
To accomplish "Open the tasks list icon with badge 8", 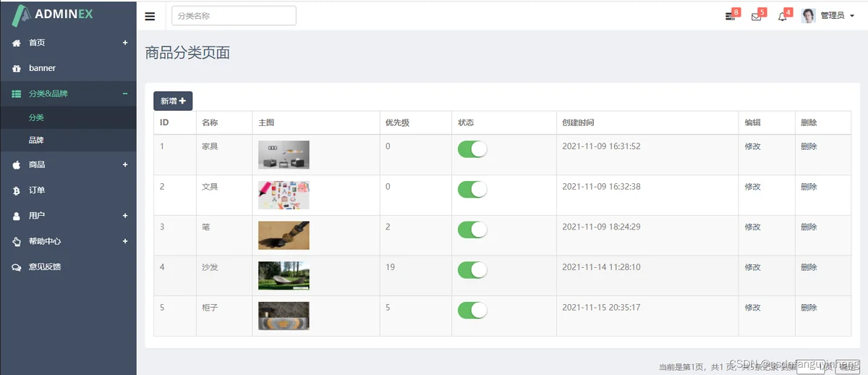I will point(730,16).
